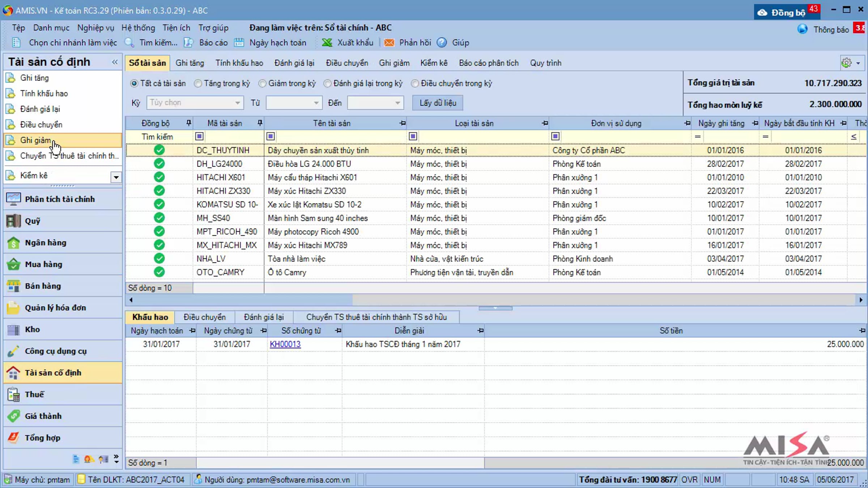Open the Giúp help icon

click(x=442, y=43)
